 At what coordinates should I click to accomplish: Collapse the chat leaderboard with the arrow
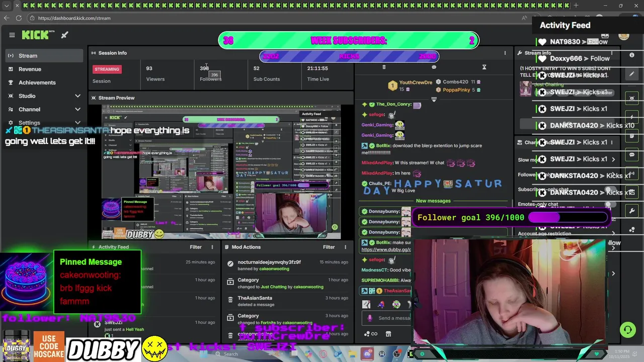pos(434,99)
